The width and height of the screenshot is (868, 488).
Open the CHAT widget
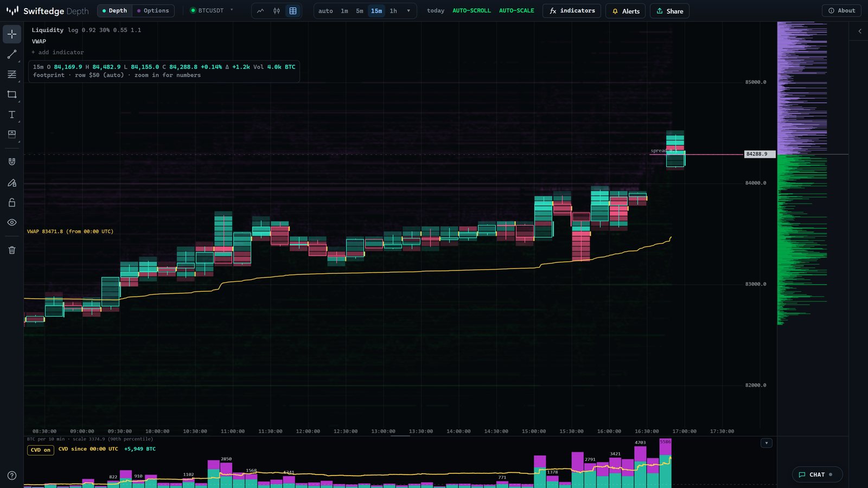817,474
